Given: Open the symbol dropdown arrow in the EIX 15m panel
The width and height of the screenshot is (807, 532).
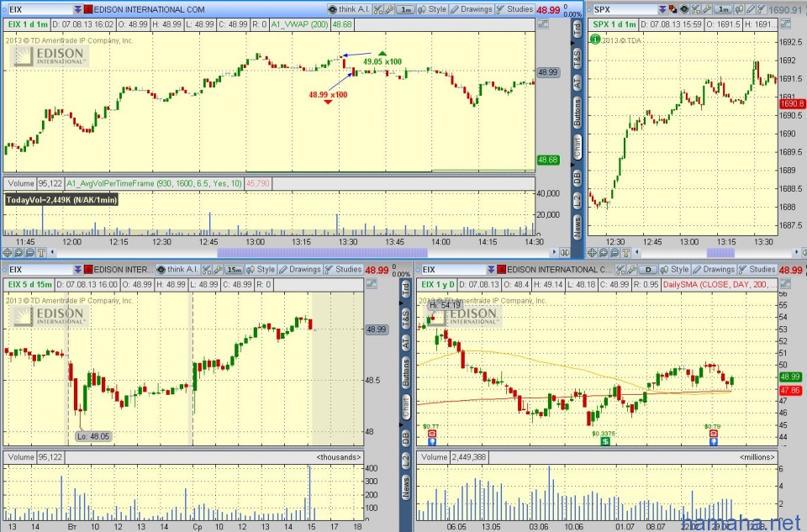Looking at the screenshot, I should 77,270.
